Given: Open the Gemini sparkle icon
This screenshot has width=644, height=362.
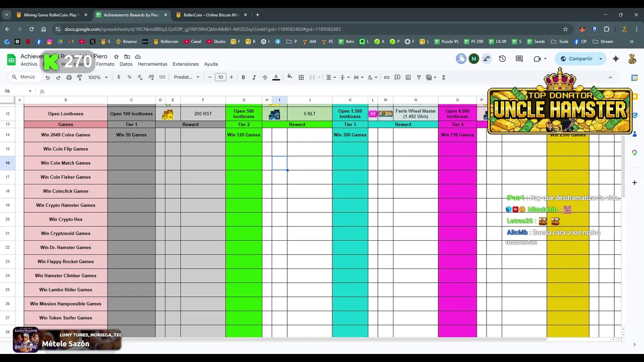Looking at the screenshot, I should [x=616, y=59].
